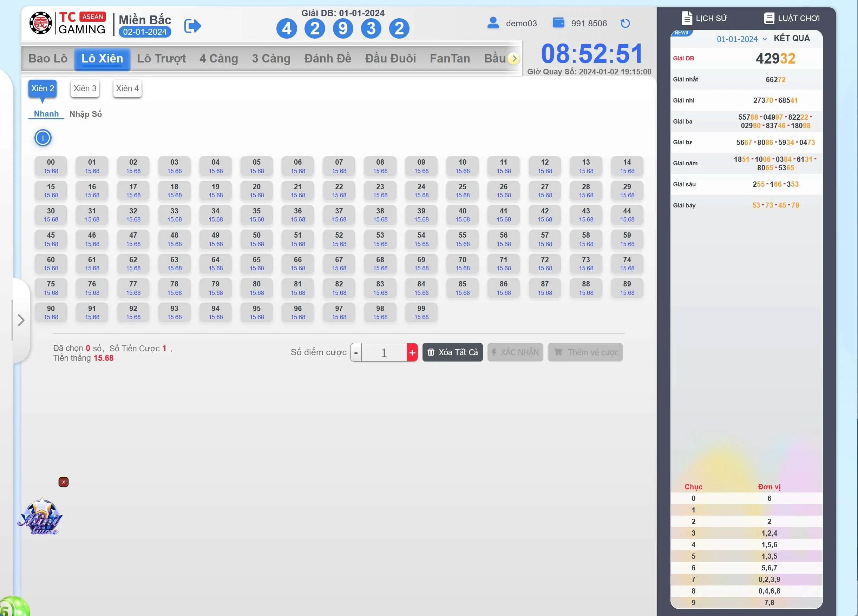The width and height of the screenshot is (858, 616).
Task: Toggle number 99 in the grid
Action: click(421, 312)
